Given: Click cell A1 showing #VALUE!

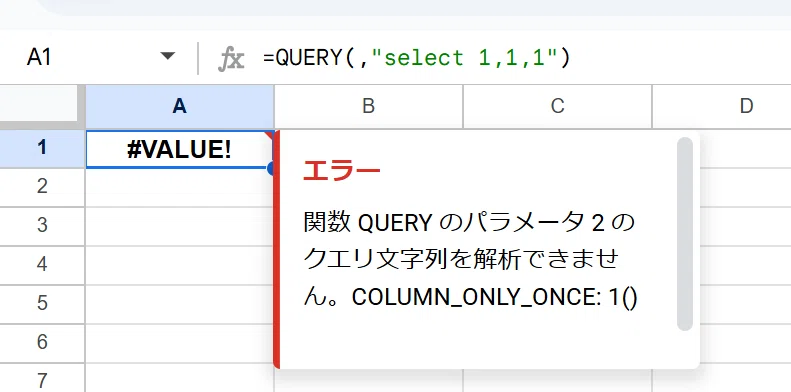Looking at the screenshot, I should [180, 149].
